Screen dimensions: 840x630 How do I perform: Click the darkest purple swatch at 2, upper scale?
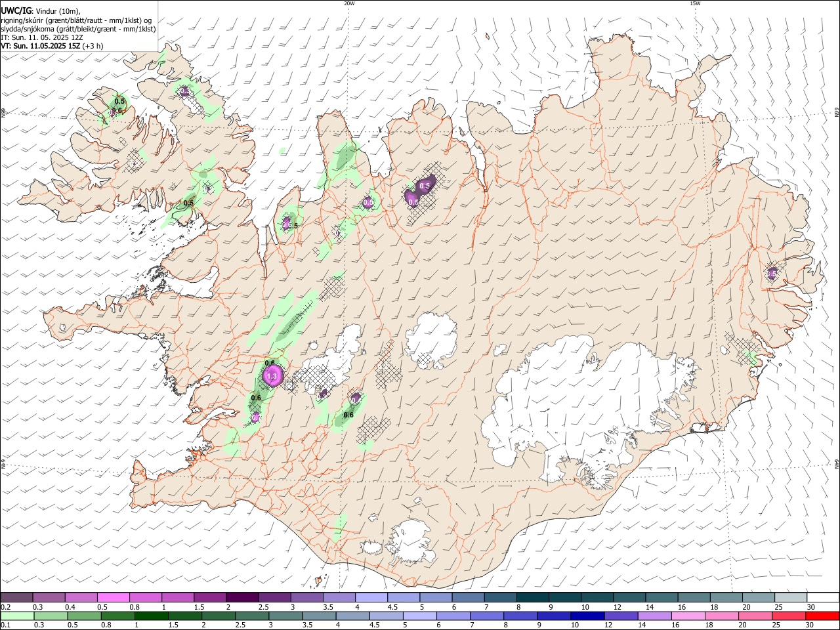241,597
